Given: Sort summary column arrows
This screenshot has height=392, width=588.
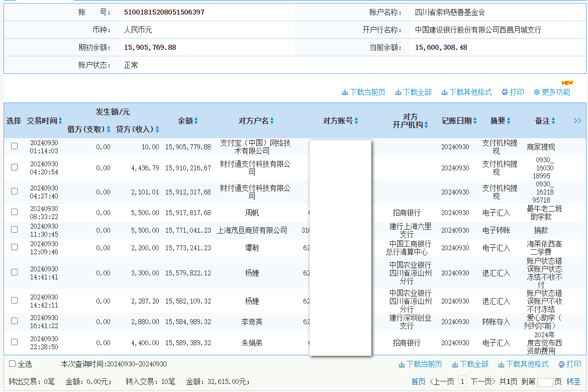Looking at the screenshot, I should (509, 121).
